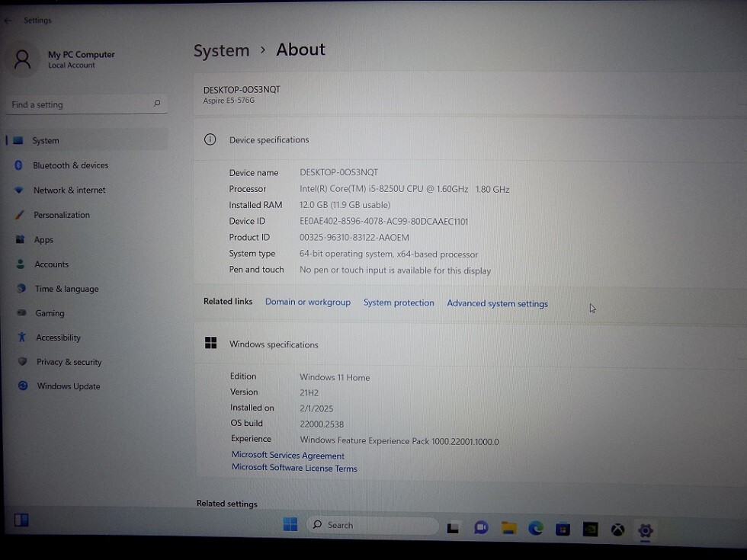
Task: Open the Network & internet icon
Action: click(x=19, y=190)
